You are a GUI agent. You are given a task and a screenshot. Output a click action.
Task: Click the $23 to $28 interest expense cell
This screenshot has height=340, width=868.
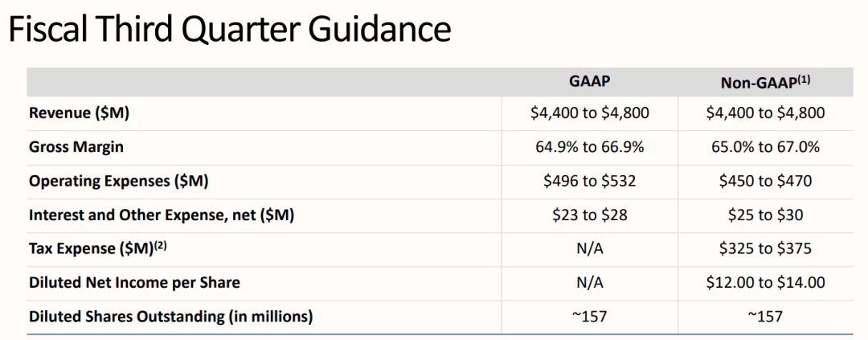coord(590,215)
